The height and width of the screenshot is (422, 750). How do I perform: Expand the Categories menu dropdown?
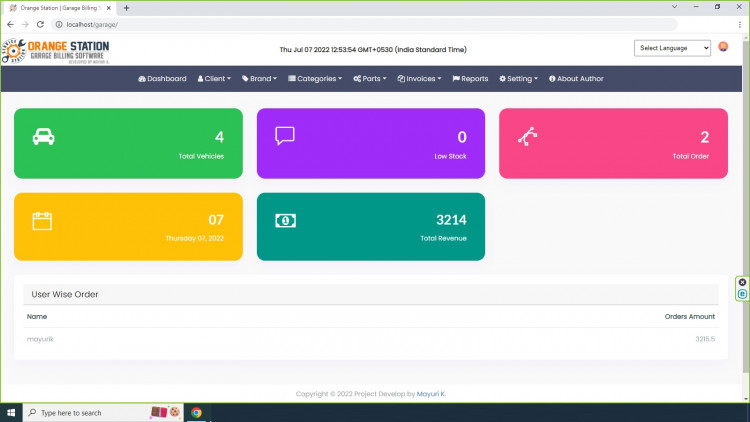coord(315,78)
